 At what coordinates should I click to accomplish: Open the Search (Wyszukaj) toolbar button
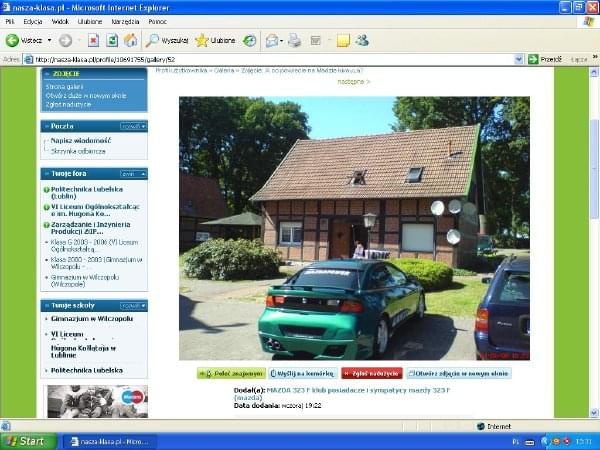tap(167, 41)
